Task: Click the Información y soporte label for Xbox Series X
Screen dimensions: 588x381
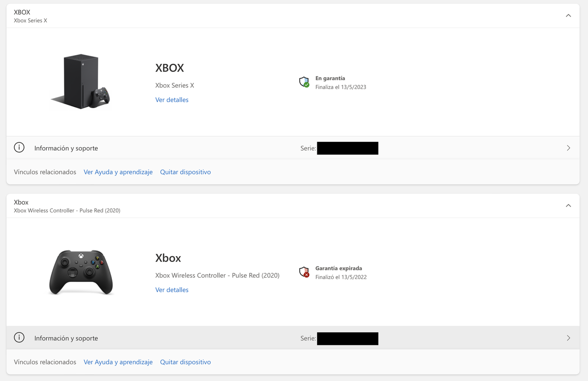Action: (x=66, y=148)
